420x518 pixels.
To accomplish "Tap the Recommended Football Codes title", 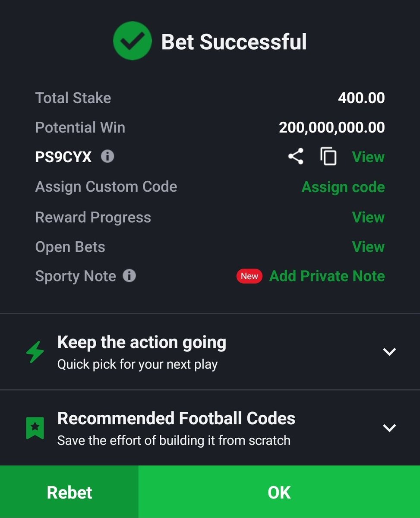I will click(x=176, y=418).
